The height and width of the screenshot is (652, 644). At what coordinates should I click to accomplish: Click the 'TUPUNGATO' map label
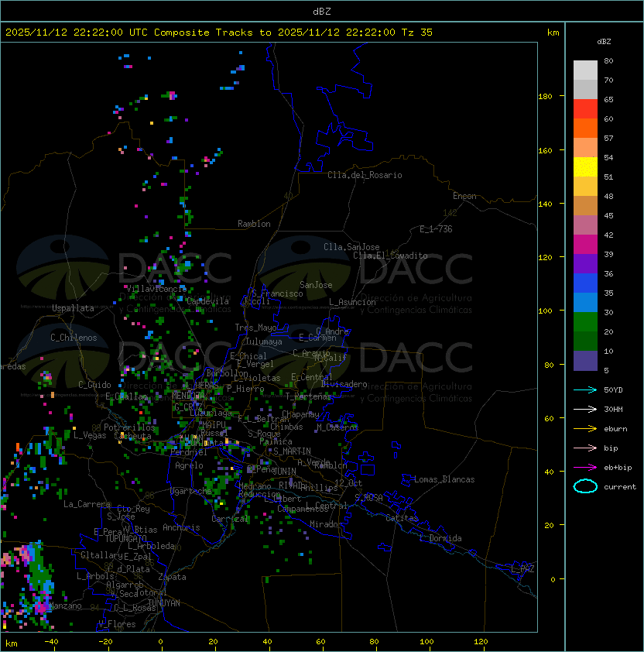pyautogui.click(x=125, y=538)
